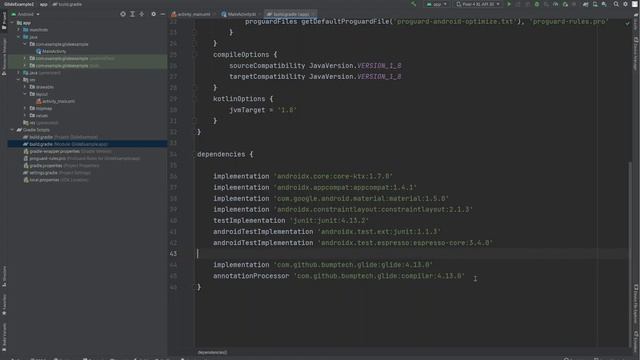Open Search Everywhere magnifier icon
Image resolution: width=640 pixels, height=360 pixels.
click(616, 4)
